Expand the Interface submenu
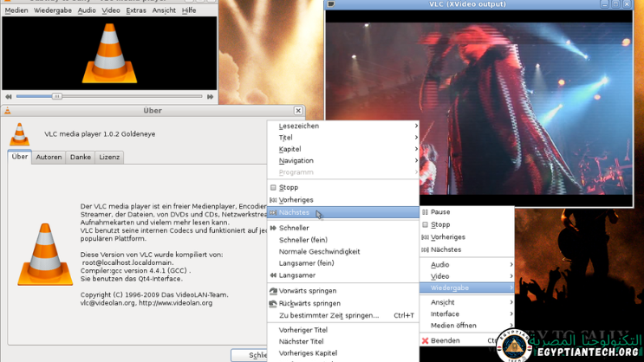Image resolution: width=644 pixels, height=362 pixels. [467, 314]
